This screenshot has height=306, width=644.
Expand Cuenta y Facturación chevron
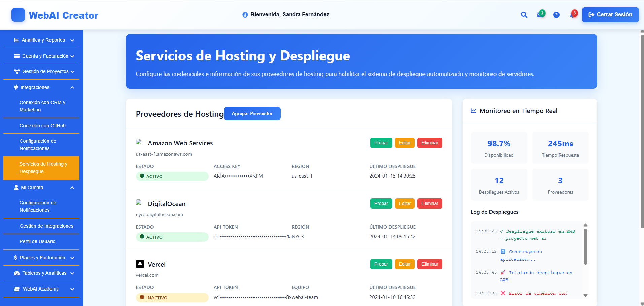(x=72, y=56)
